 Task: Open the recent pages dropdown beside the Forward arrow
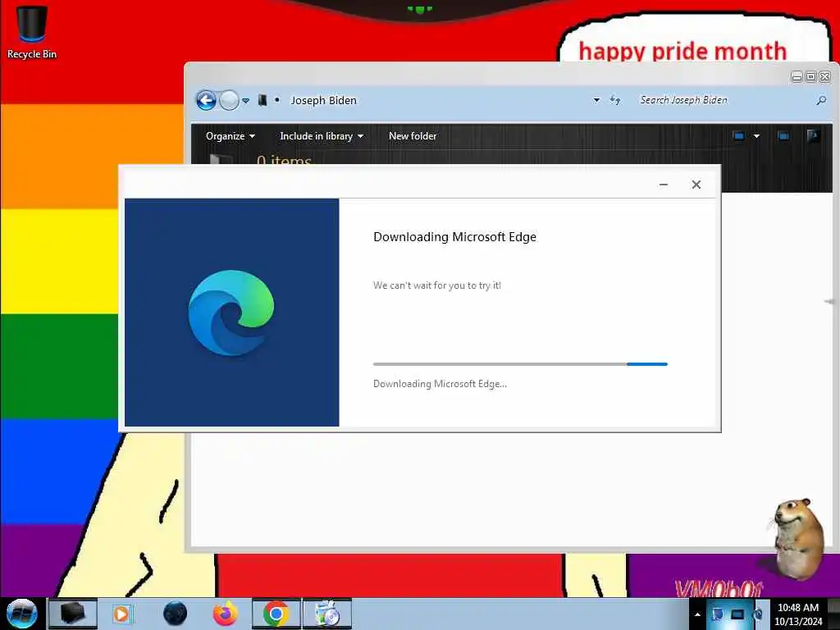point(245,101)
